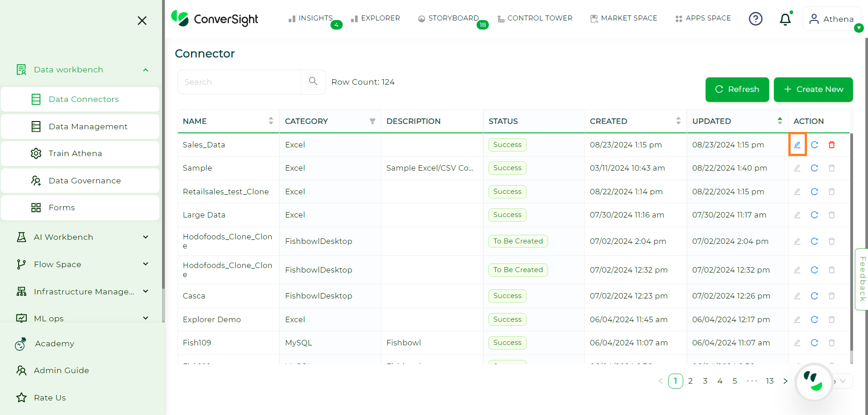Close the sidebar with the X icon
The width and height of the screenshot is (868, 415).
pyautogui.click(x=142, y=20)
